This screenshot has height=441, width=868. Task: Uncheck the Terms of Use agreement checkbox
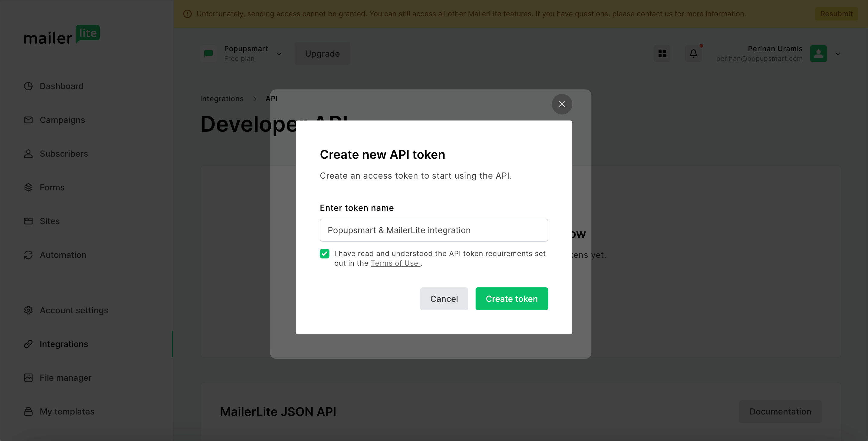(x=325, y=253)
